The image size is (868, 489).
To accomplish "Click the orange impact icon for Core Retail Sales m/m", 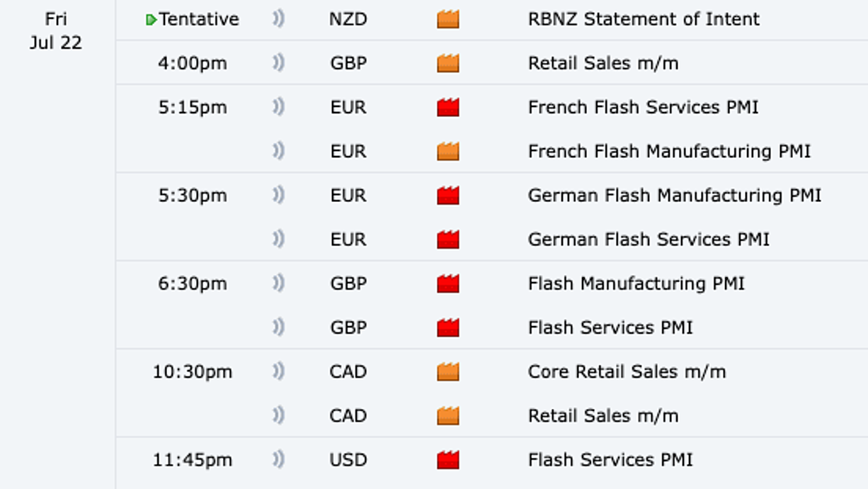I will pos(447,372).
